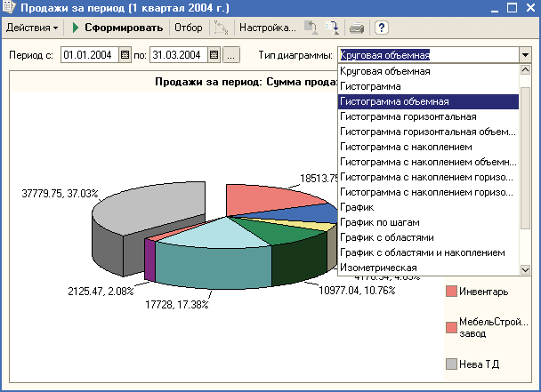Select Гистограмма объемная from the list
Viewport: 541px width, 392px height.
(x=393, y=101)
